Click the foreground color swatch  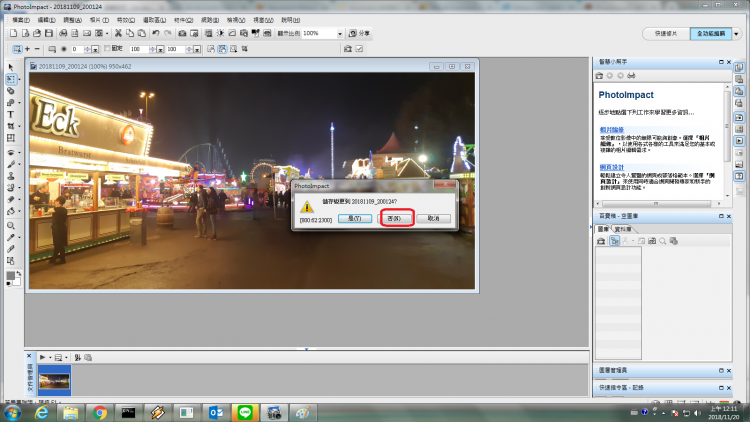coord(11,276)
